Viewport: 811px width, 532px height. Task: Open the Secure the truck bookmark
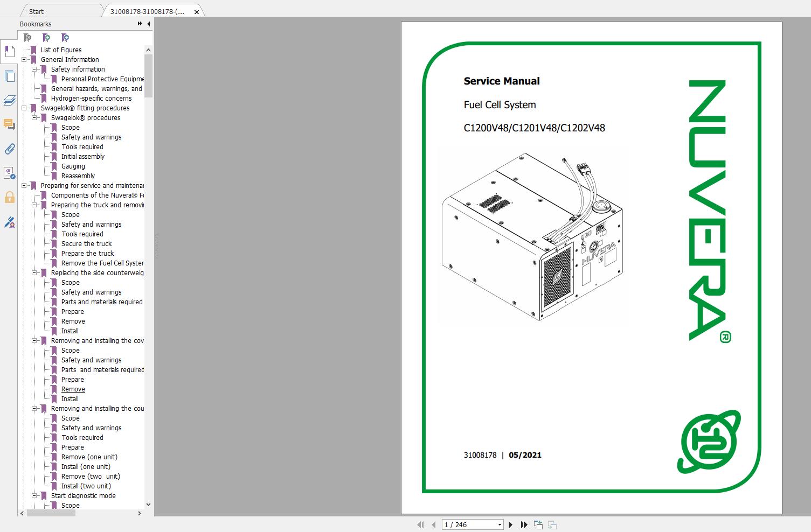pos(86,244)
